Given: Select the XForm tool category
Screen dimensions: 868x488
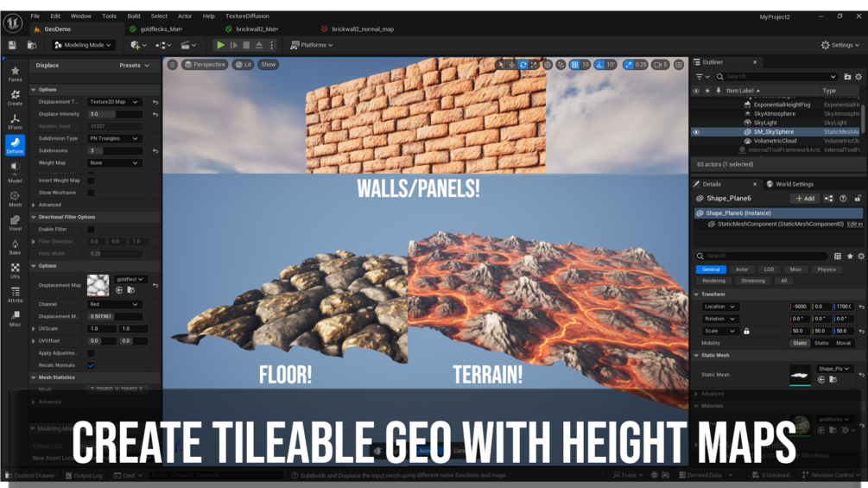Looking at the screenshot, I should [x=15, y=122].
